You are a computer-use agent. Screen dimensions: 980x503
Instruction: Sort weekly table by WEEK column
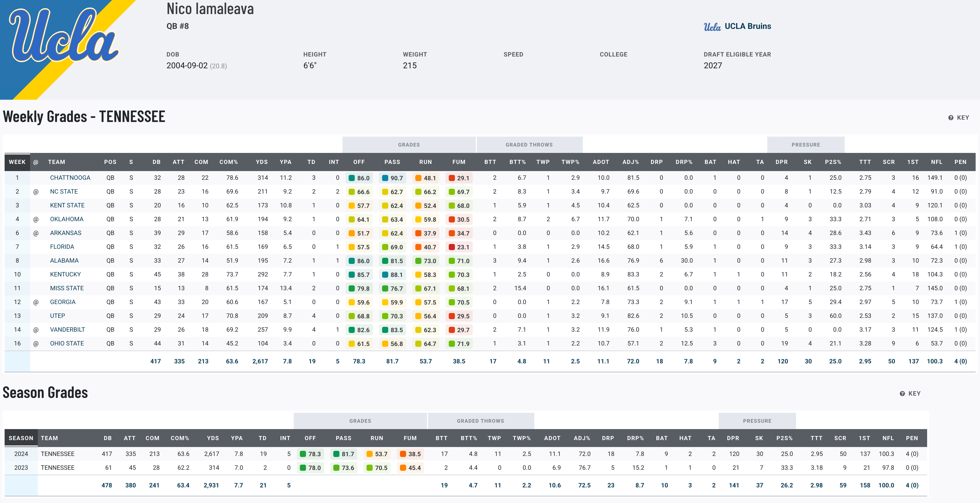17,162
